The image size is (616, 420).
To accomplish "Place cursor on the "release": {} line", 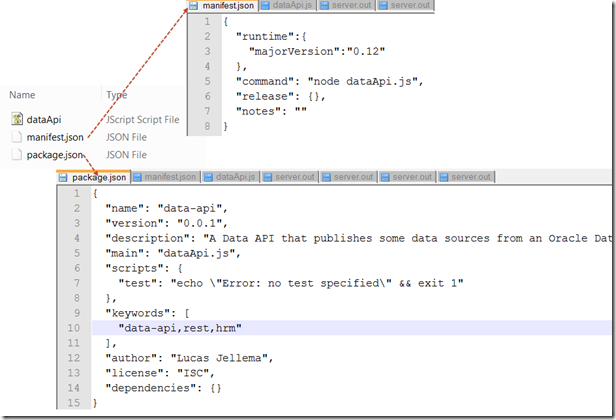I will tap(280, 96).
